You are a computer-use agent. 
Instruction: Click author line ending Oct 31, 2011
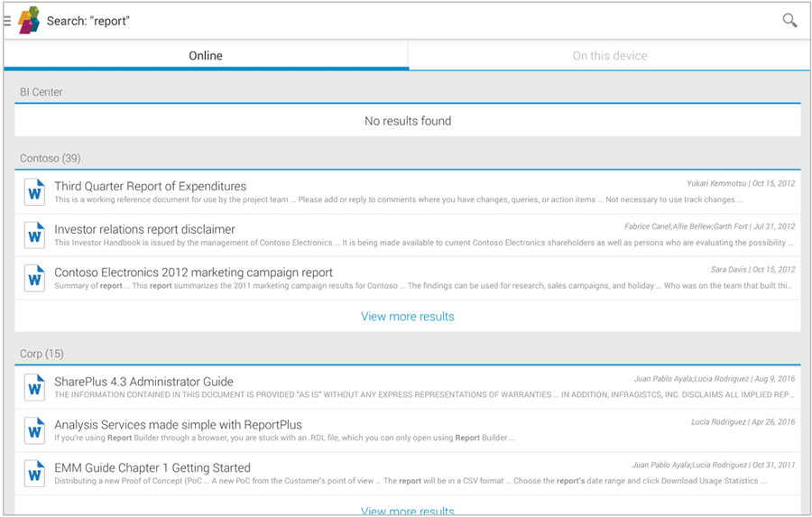[x=713, y=465]
